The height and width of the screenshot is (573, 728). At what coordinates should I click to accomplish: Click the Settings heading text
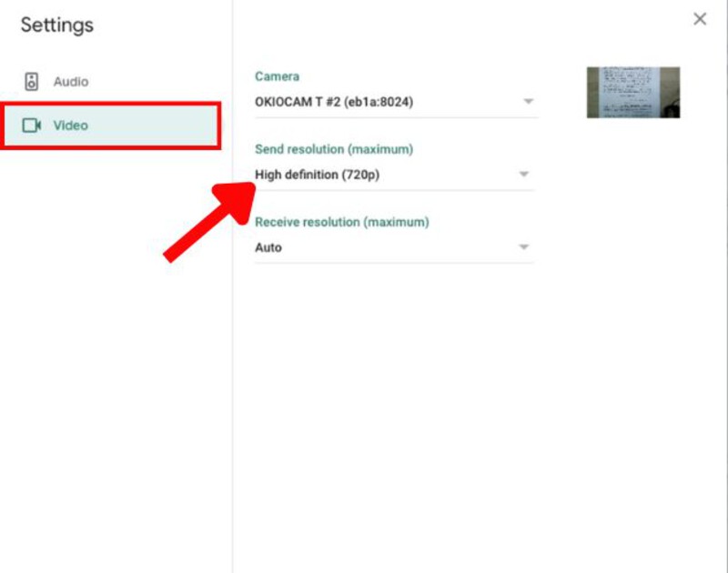(x=57, y=25)
